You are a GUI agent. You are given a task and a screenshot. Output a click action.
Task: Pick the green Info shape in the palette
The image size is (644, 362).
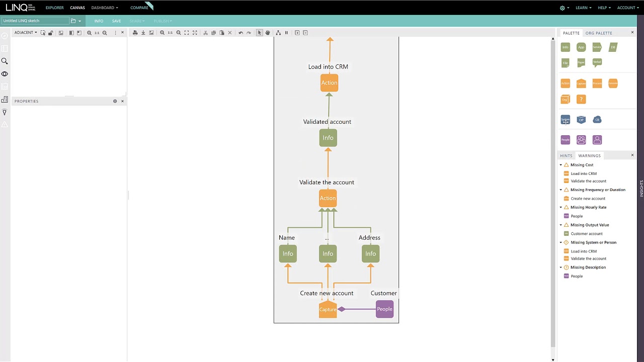tap(565, 47)
